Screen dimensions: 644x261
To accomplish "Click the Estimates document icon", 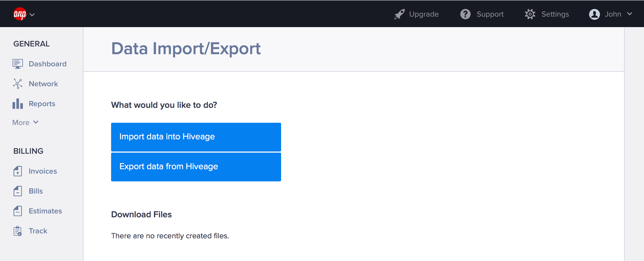I will [18, 211].
